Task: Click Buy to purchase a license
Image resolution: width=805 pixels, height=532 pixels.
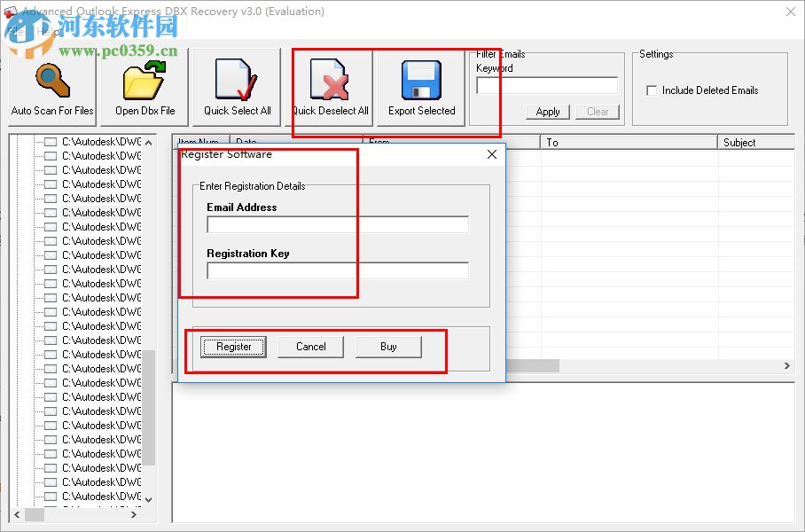Action: [x=388, y=347]
